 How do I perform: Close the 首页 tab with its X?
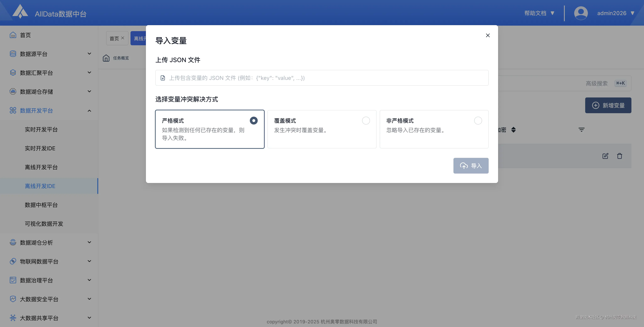[122, 38]
